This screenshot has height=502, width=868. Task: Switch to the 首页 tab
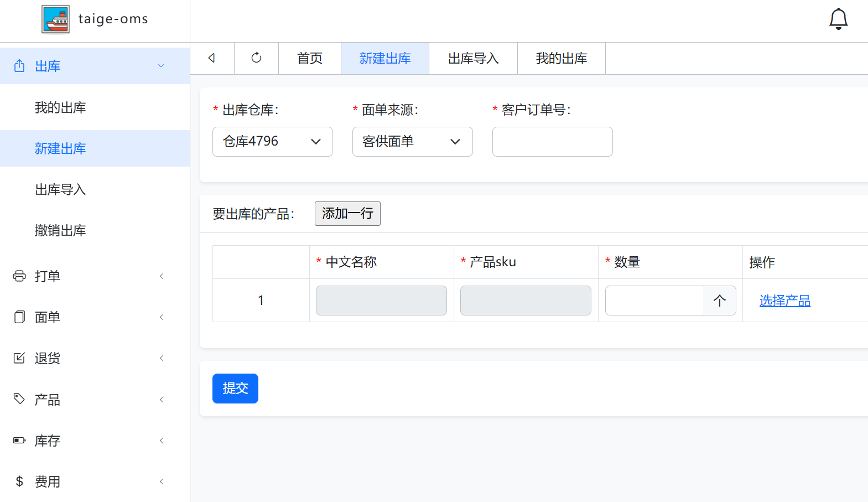pyautogui.click(x=310, y=58)
